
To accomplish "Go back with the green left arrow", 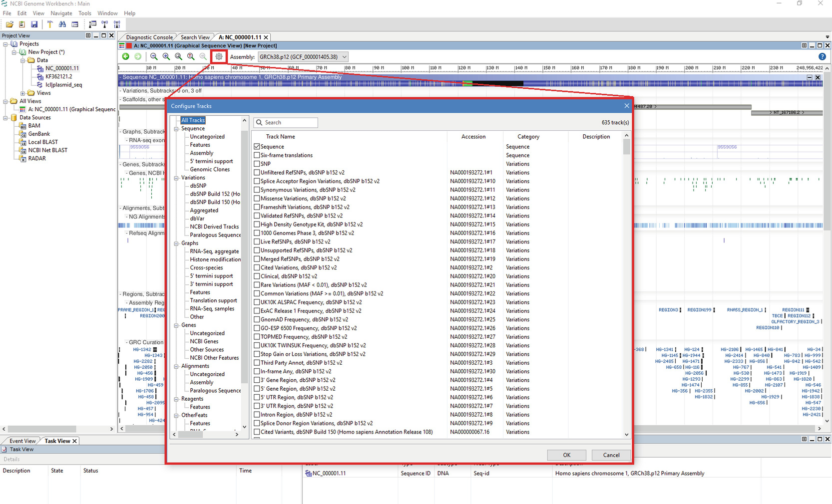I will [126, 56].
